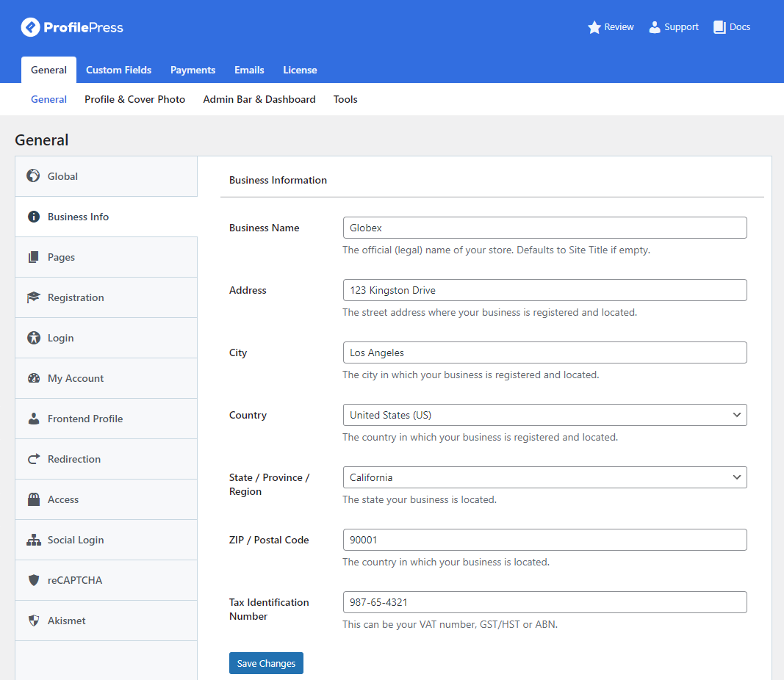Click into the Business Name text field
The image size is (784, 680).
pos(544,228)
